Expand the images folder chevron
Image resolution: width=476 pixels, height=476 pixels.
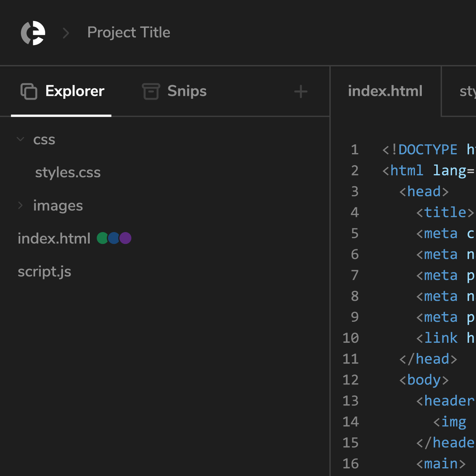click(20, 206)
